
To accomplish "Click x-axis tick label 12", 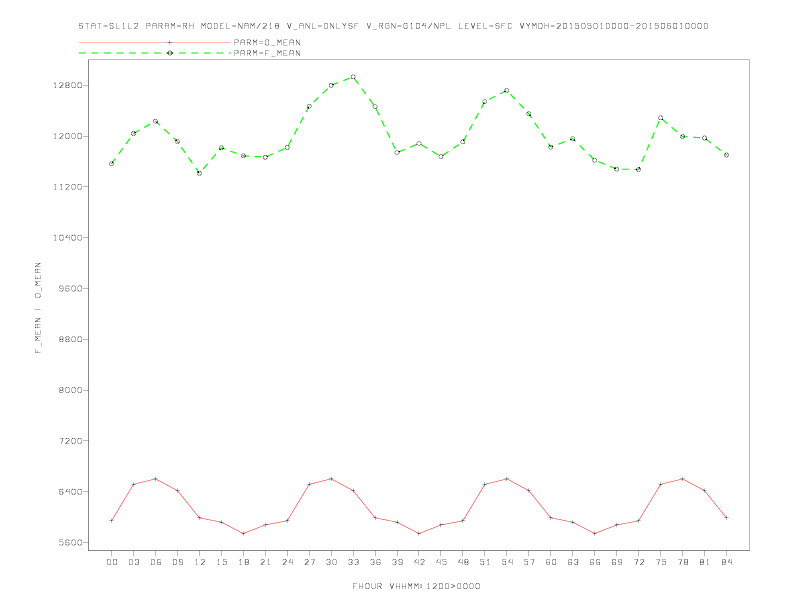I will coord(200,562).
